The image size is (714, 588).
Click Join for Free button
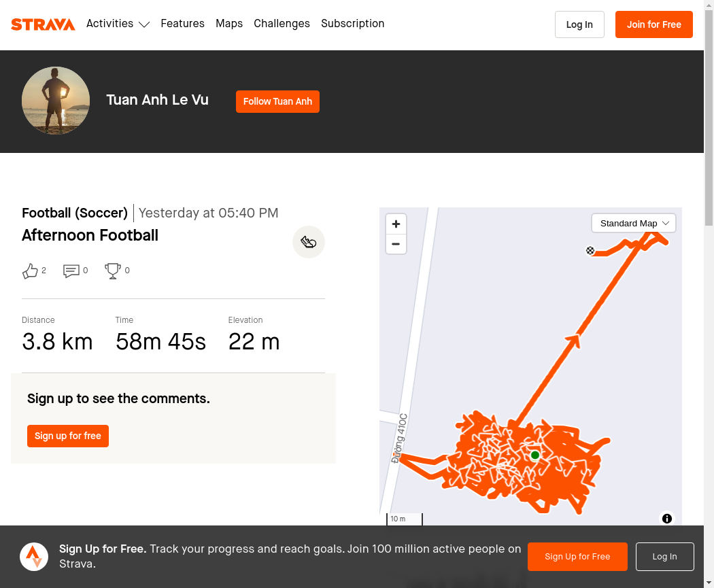pos(654,24)
